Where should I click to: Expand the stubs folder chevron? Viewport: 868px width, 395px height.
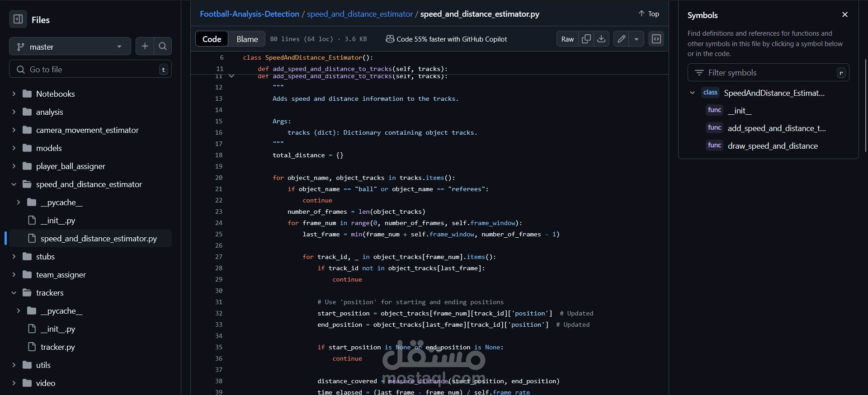(14, 256)
